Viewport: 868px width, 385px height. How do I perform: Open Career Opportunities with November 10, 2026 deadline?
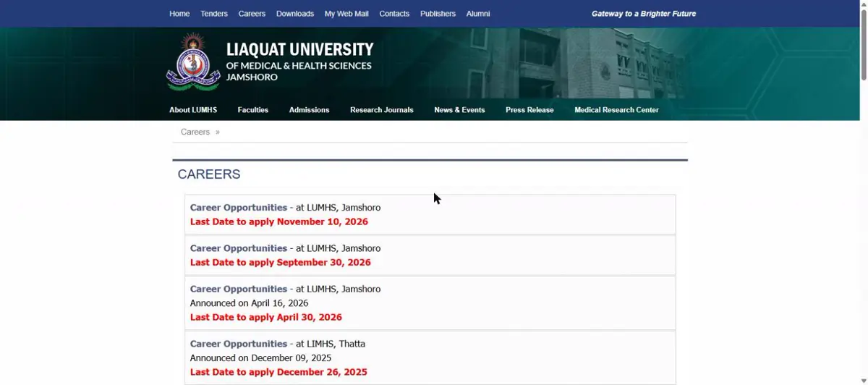[x=239, y=208]
